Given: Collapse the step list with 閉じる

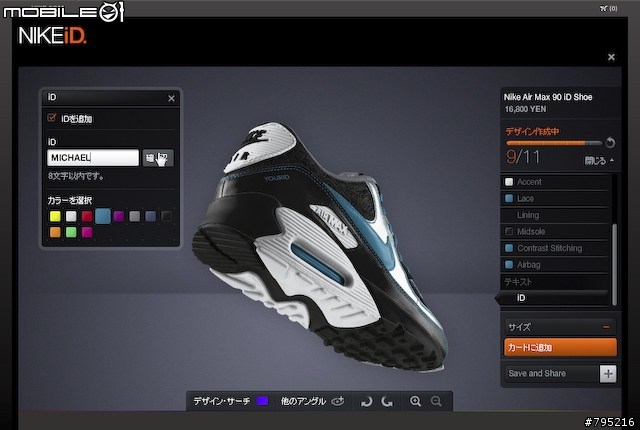Looking at the screenshot, I should point(598,160).
